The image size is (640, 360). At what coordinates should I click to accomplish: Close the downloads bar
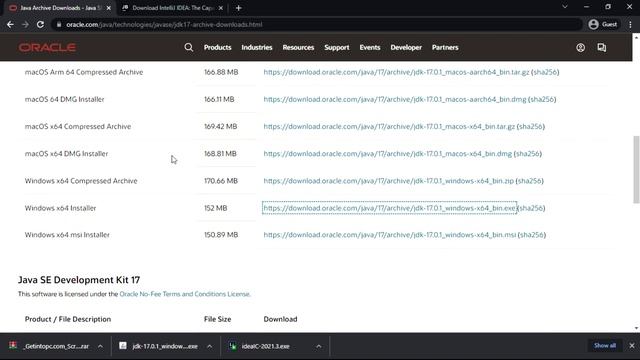coord(632,346)
